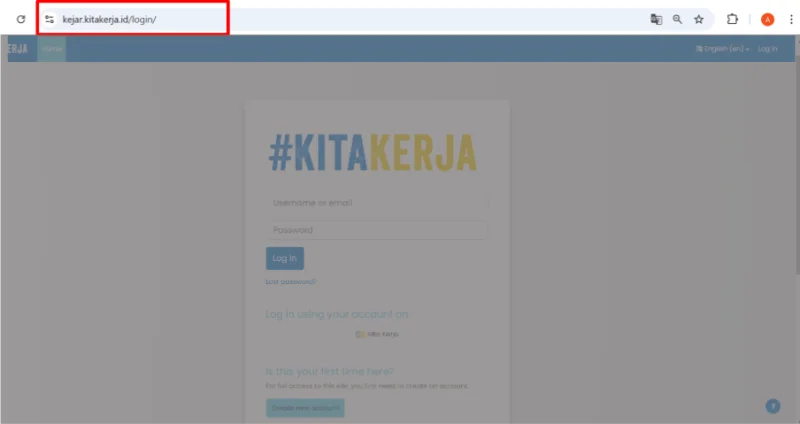Open the Extensions puzzle icon
The width and height of the screenshot is (800, 424).
pyautogui.click(x=732, y=19)
